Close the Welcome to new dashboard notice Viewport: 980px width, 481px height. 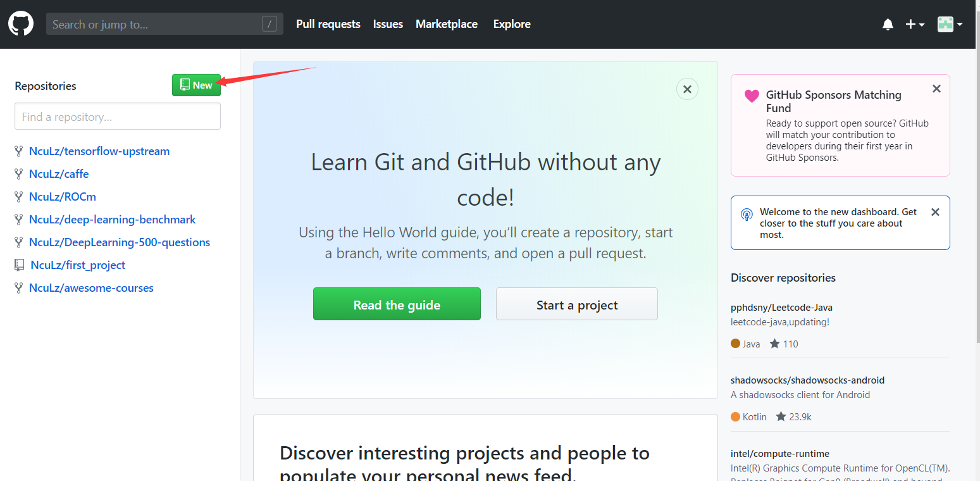point(936,212)
